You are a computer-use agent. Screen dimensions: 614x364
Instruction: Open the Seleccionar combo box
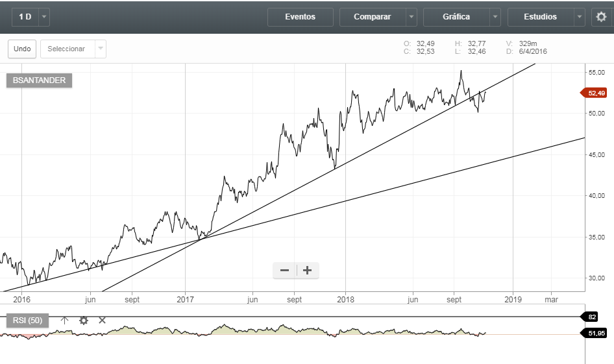pos(73,49)
